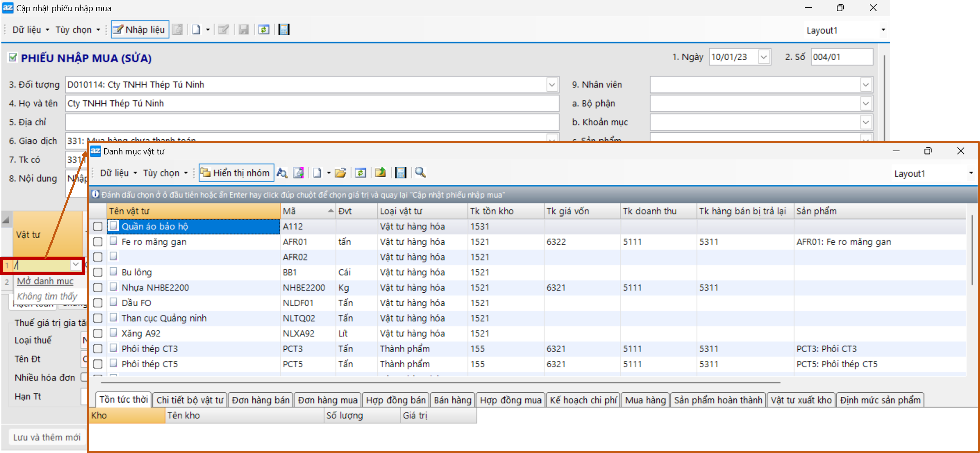Tick the checkbox for Fe ro măng gan
The width and height of the screenshot is (980, 453).
coord(98,242)
